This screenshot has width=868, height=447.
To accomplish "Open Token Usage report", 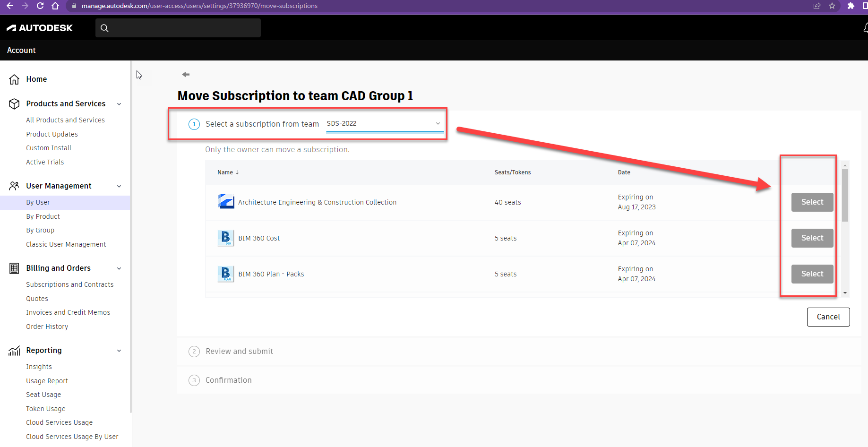I will click(x=46, y=409).
